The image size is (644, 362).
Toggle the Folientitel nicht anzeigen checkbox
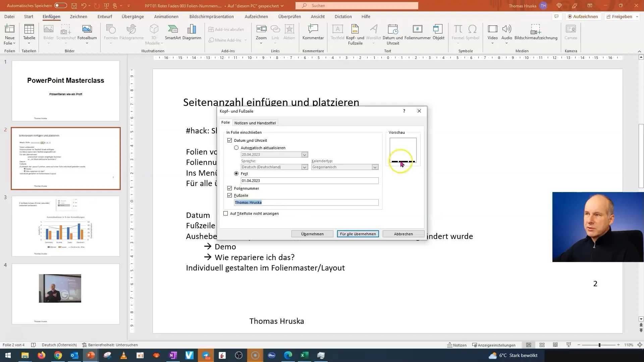226,214
